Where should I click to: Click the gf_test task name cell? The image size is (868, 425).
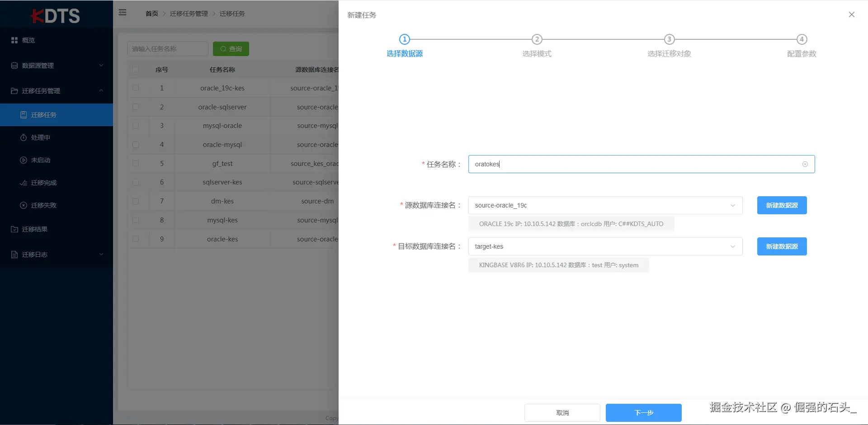coord(222,164)
